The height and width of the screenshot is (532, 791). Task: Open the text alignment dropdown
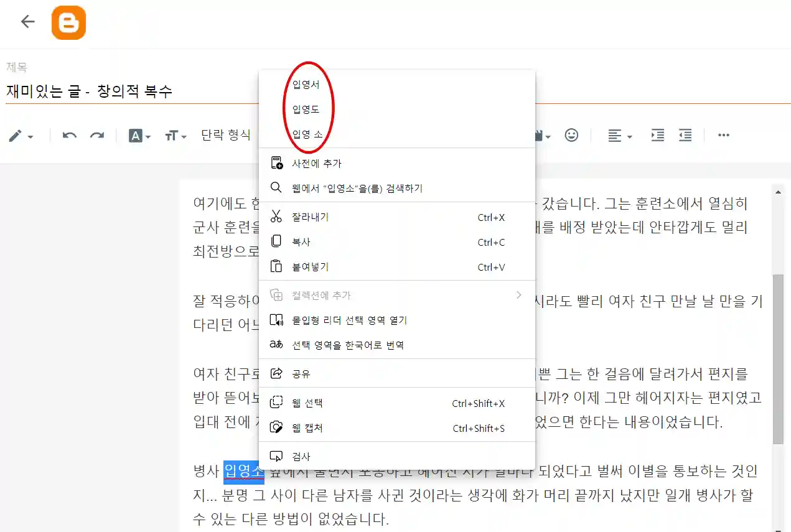point(620,136)
